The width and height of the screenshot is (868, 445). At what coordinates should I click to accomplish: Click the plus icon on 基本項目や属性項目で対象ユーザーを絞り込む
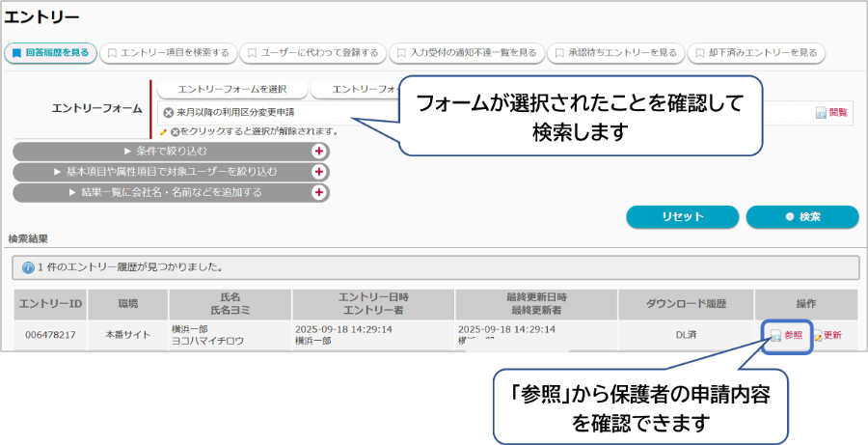319,172
